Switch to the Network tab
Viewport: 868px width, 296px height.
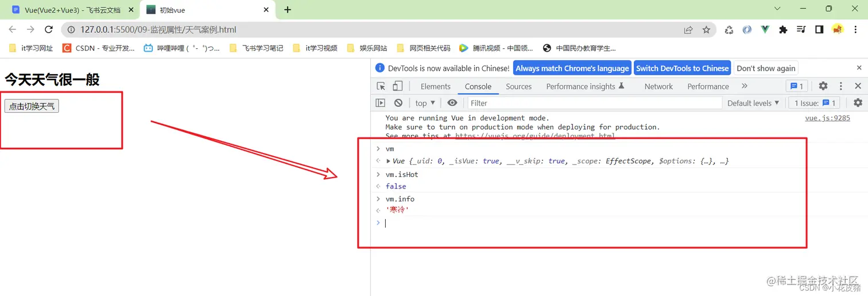pos(658,86)
